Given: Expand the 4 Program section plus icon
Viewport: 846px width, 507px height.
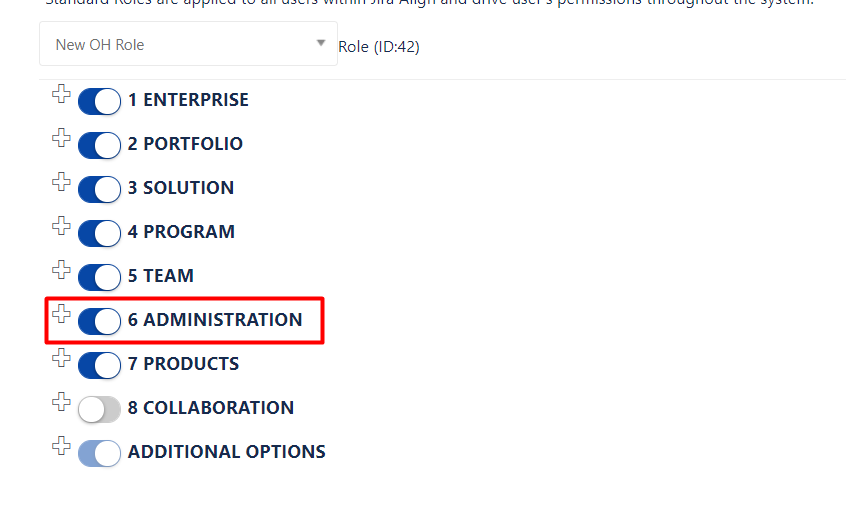Looking at the screenshot, I should click(x=61, y=226).
